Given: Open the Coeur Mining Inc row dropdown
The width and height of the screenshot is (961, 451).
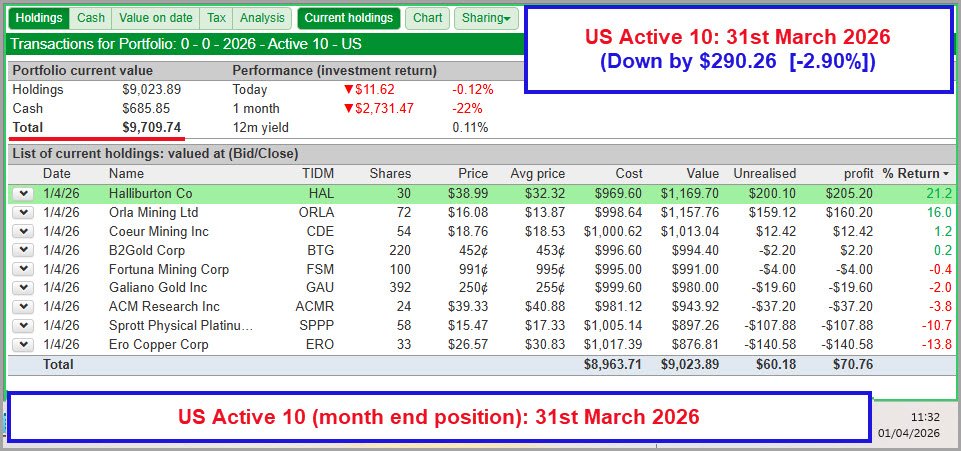Looking at the screenshot, I should point(23,231).
